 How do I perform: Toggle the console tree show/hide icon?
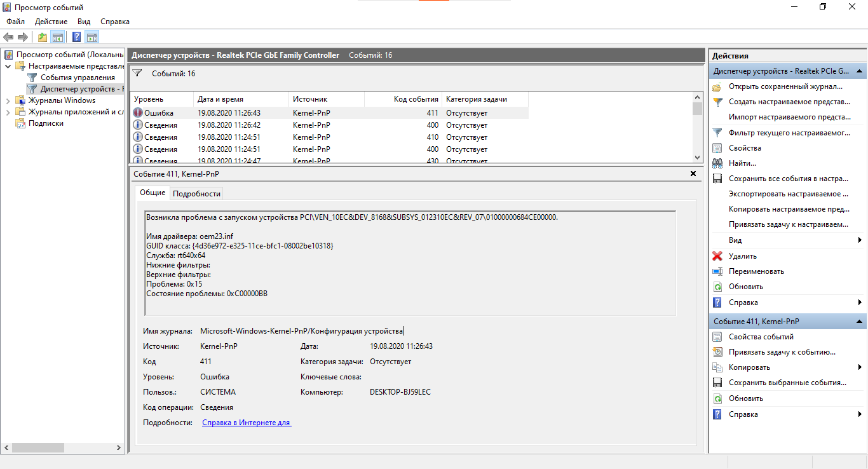(57, 37)
